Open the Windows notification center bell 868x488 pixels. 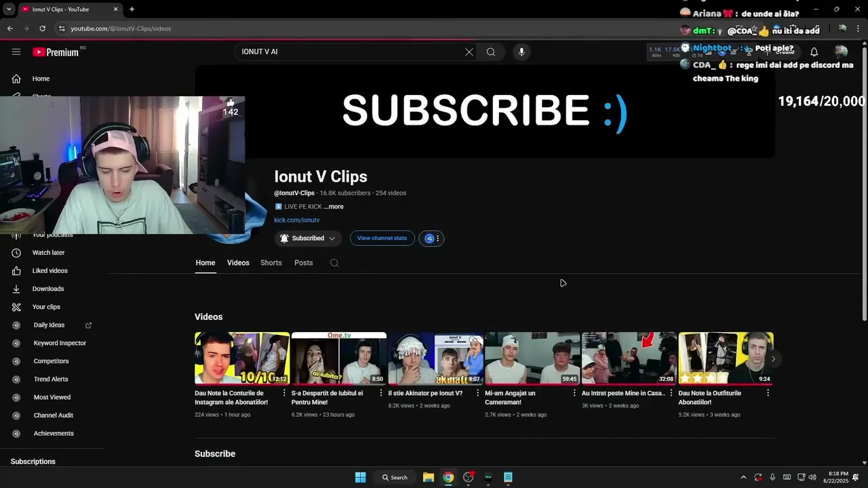[856, 477]
